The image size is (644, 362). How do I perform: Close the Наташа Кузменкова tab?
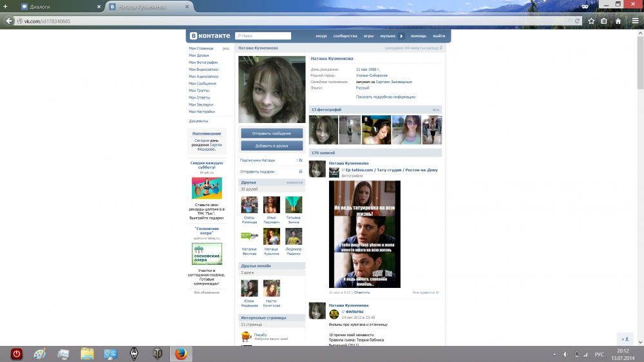(x=187, y=6)
